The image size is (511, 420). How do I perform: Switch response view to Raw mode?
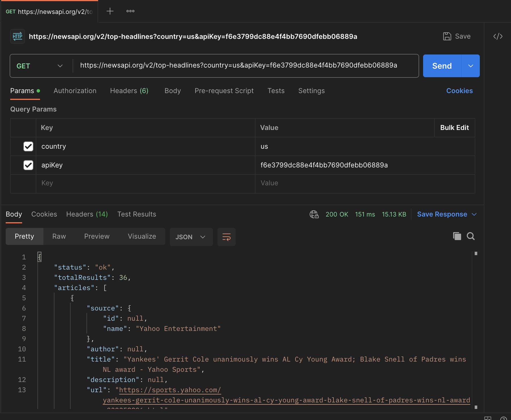click(59, 236)
